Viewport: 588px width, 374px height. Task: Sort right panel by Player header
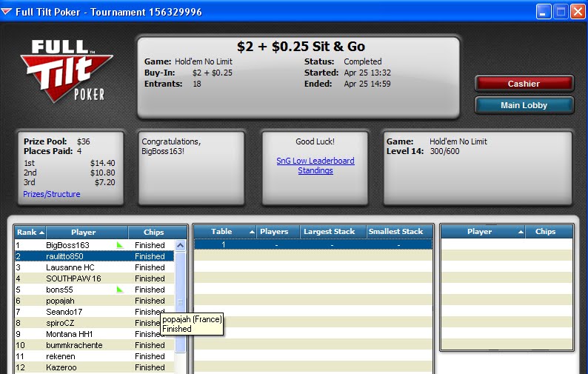483,232
